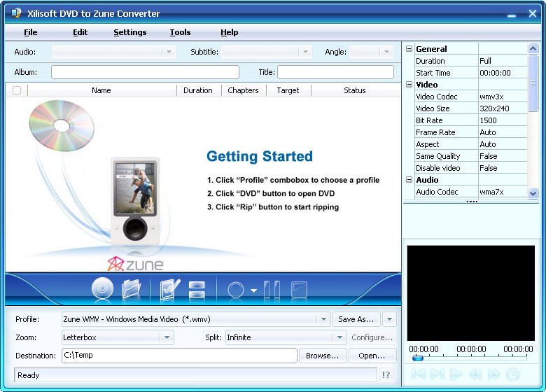The height and width of the screenshot is (392, 546).
Task: Click the Duration value Full
Action: click(x=503, y=61)
